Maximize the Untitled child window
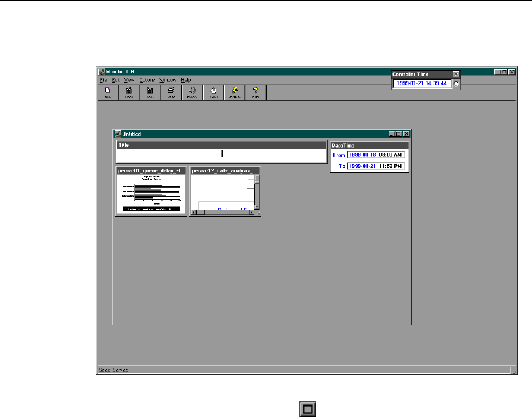 tap(398, 134)
